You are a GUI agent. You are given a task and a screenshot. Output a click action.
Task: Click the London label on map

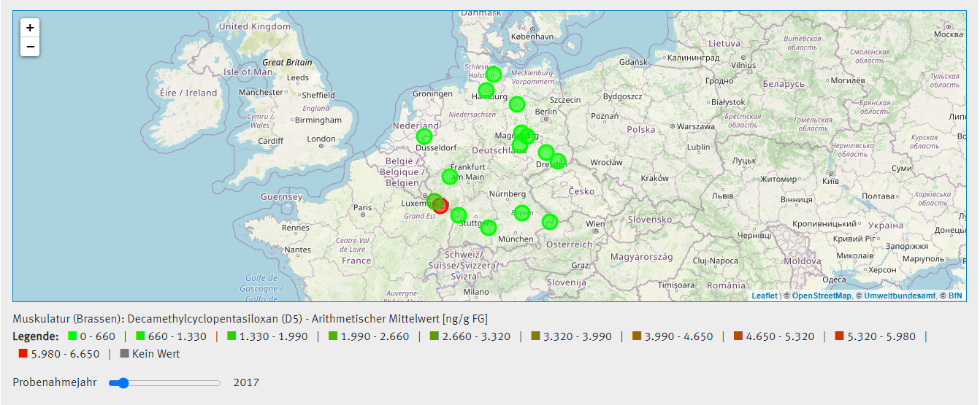pyautogui.click(x=321, y=139)
